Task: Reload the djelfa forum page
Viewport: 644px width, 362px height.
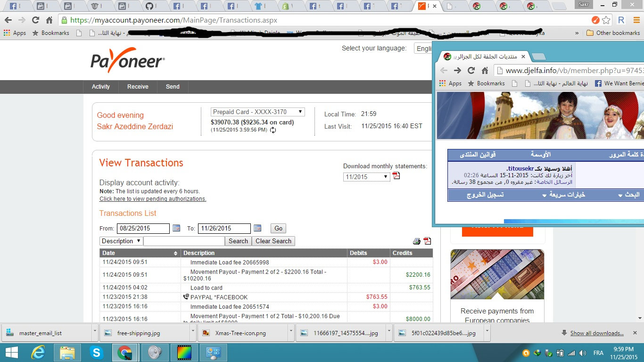Action: [471, 70]
